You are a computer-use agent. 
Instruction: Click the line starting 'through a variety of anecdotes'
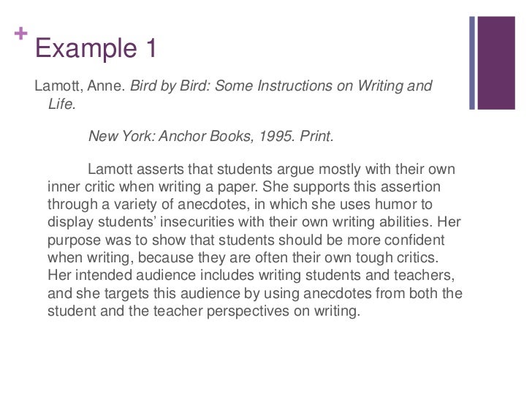click(x=240, y=205)
